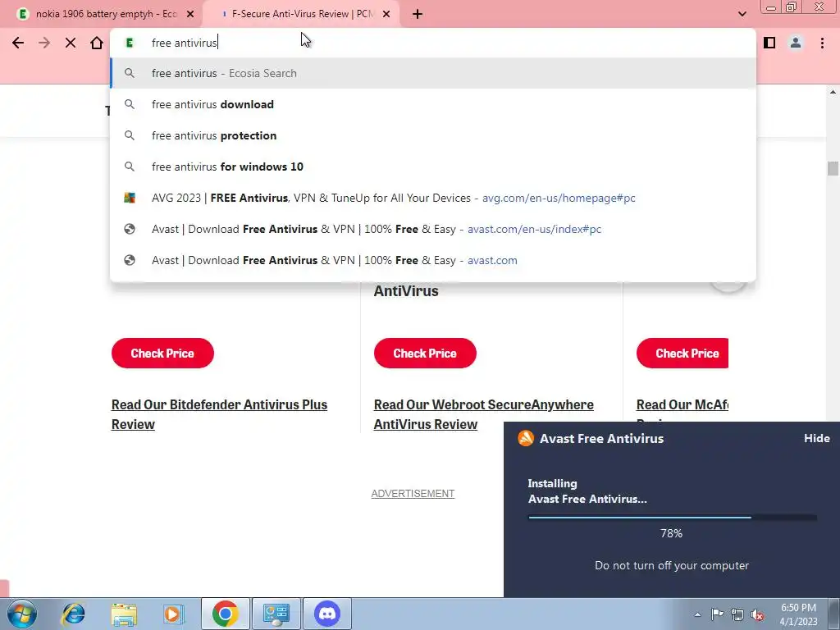Viewport: 840px width, 630px height.
Task: Open Avast suggestion avast.com/en-us/index#pc
Action: (433, 229)
